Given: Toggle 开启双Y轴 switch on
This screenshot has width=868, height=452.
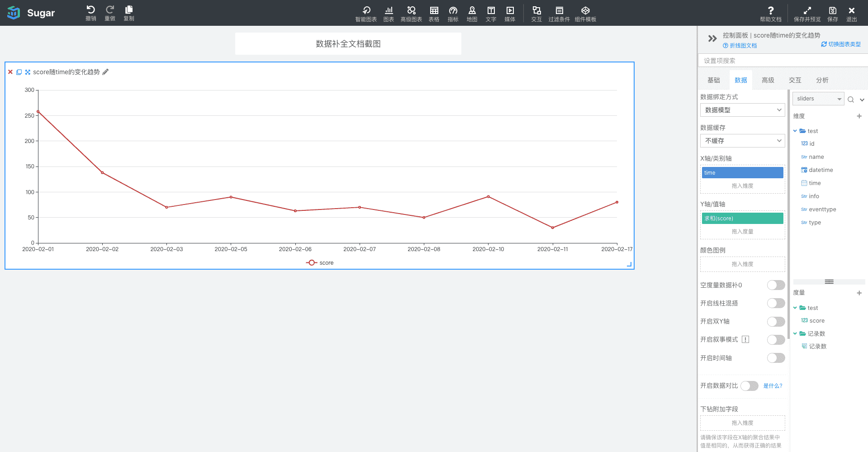Looking at the screenshot, I should (776, 322).
